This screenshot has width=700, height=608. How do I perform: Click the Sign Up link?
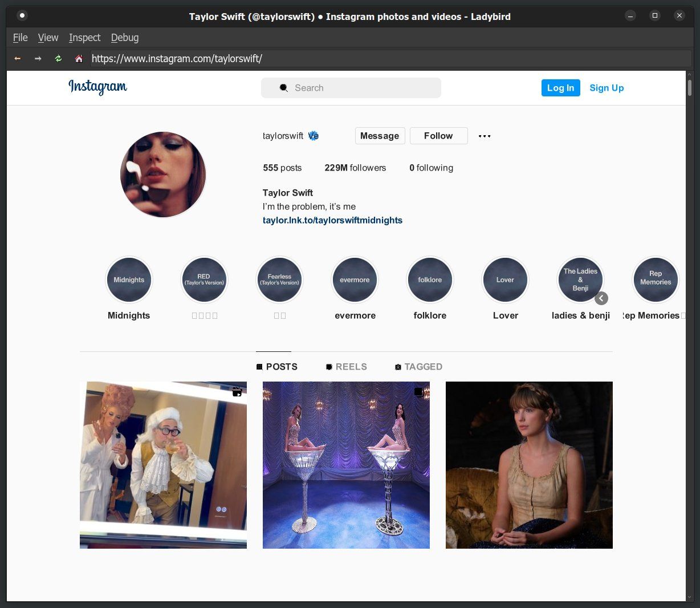[607, 88]
